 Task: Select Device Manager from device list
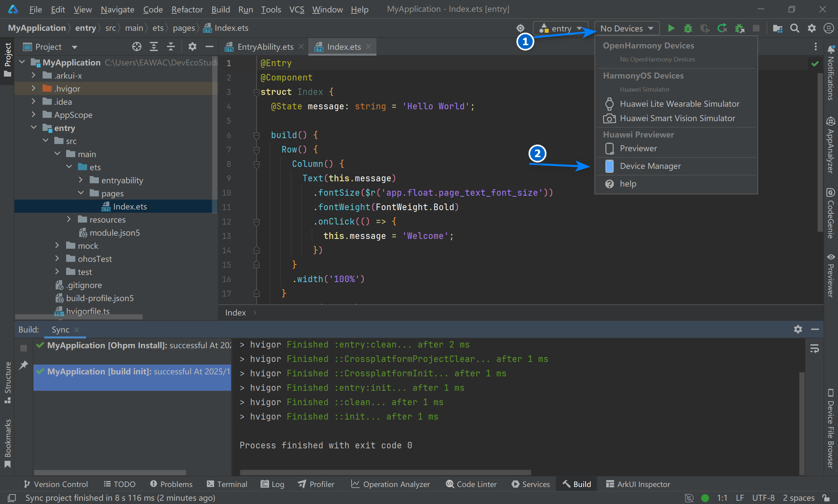[x=650, y=166]
